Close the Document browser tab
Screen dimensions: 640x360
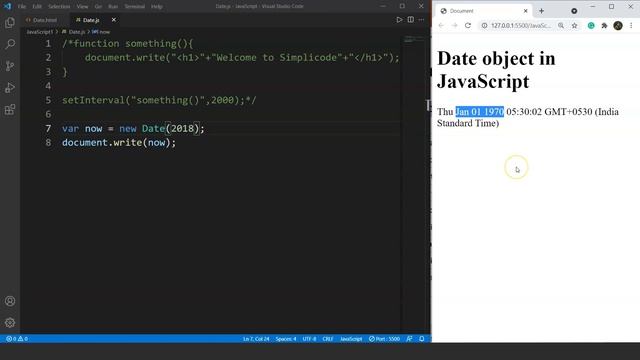[525, 11]
